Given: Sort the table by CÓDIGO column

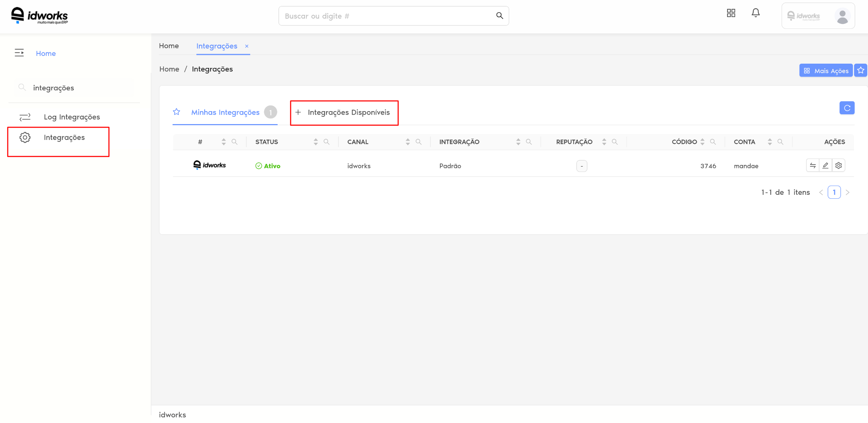Looking at the screenshot, I should [x=702, y=142].
